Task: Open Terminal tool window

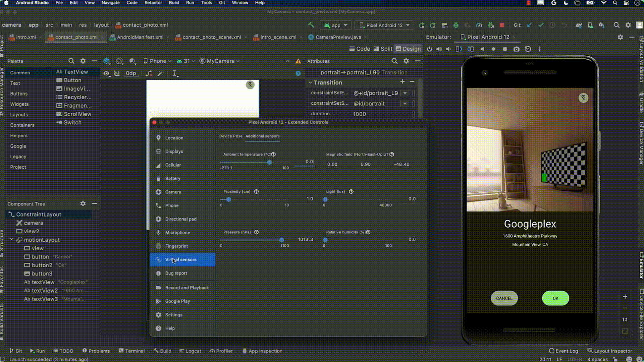Action: [x=131, y=351]
